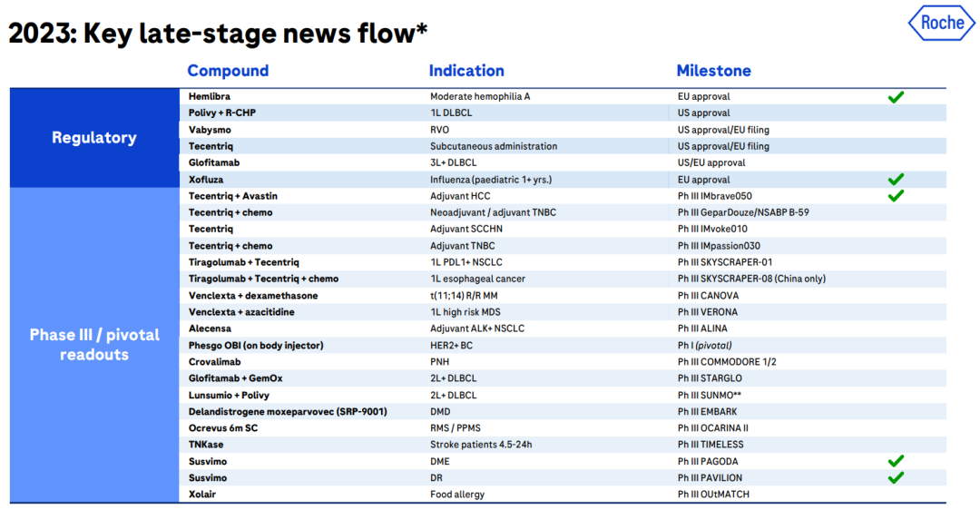
Task: Click '1L high risk MDS' indication
Action: (465, 312)
